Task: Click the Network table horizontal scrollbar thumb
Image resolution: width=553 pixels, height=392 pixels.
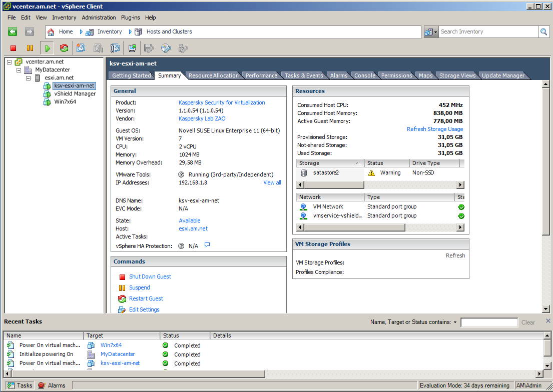Action: pos(354,227)
